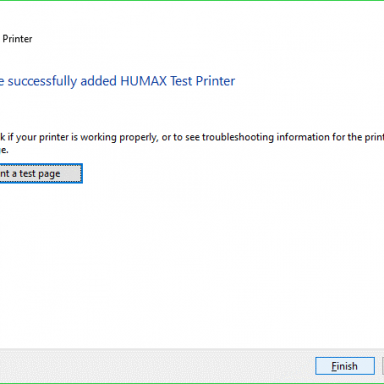
Task: Select the HUMAX word in the heading
Action: coord(143,81)
